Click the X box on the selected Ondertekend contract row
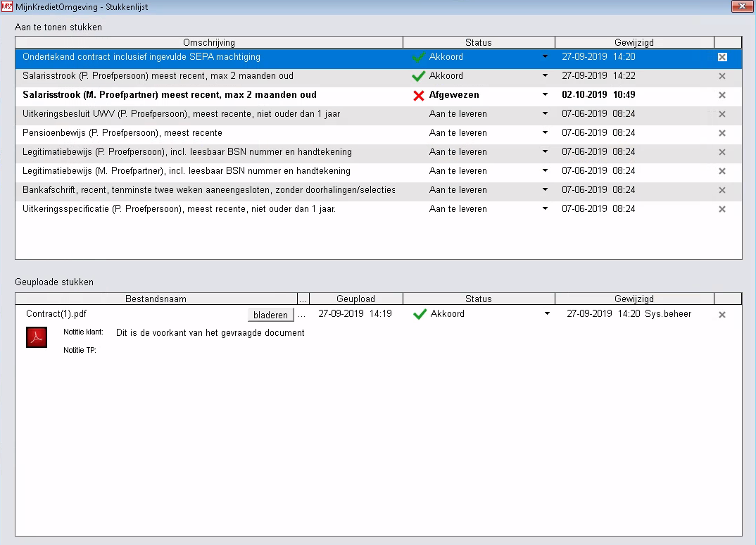 (x=722, y=57)
